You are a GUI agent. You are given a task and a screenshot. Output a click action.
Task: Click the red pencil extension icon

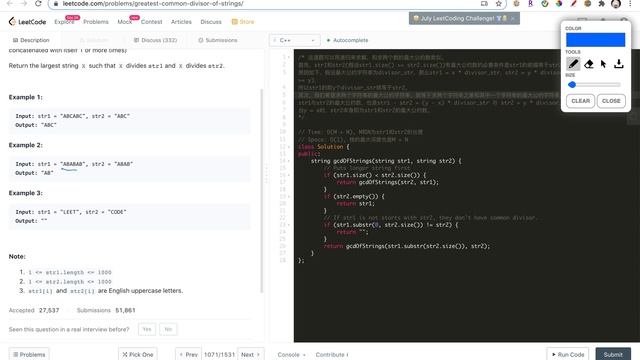[573, 4]
